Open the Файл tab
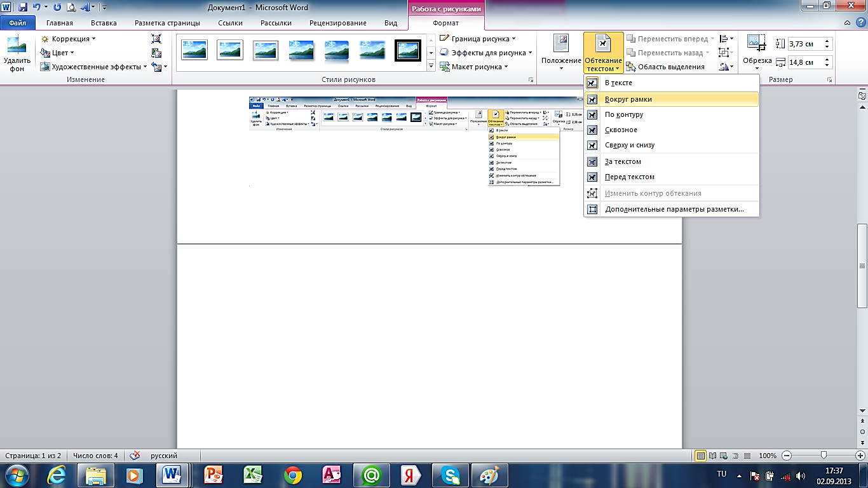The image size is (868, 488). pos(17,23)
